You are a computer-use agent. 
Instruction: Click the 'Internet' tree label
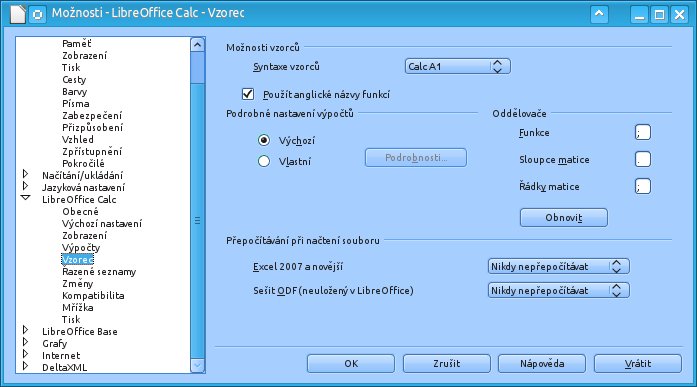tap(61, 355)
